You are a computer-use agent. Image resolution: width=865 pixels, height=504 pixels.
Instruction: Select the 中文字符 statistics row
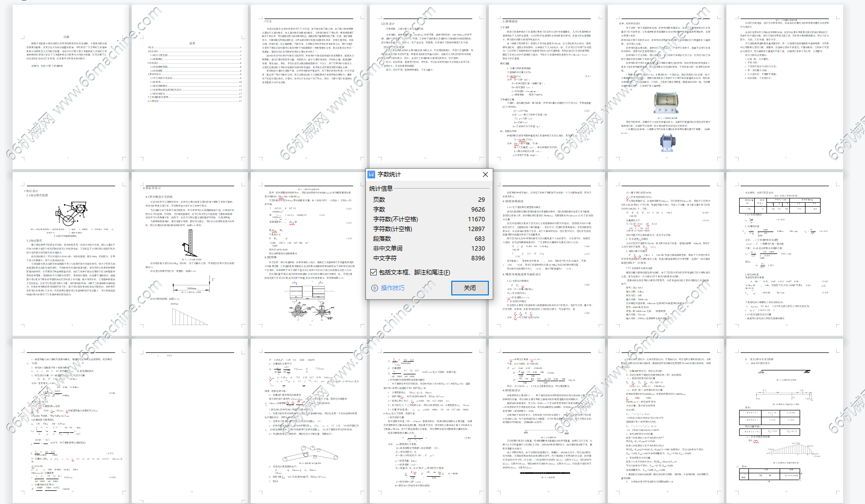point(428,258)
